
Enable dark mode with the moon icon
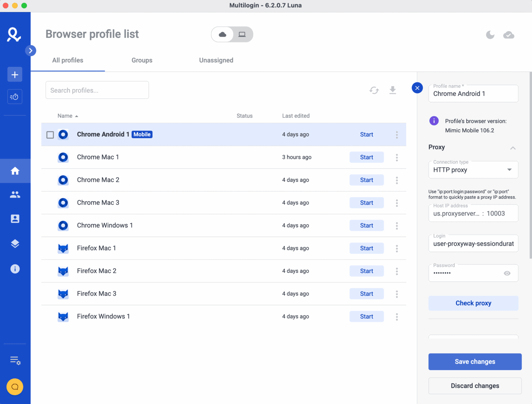coord(490,35)
